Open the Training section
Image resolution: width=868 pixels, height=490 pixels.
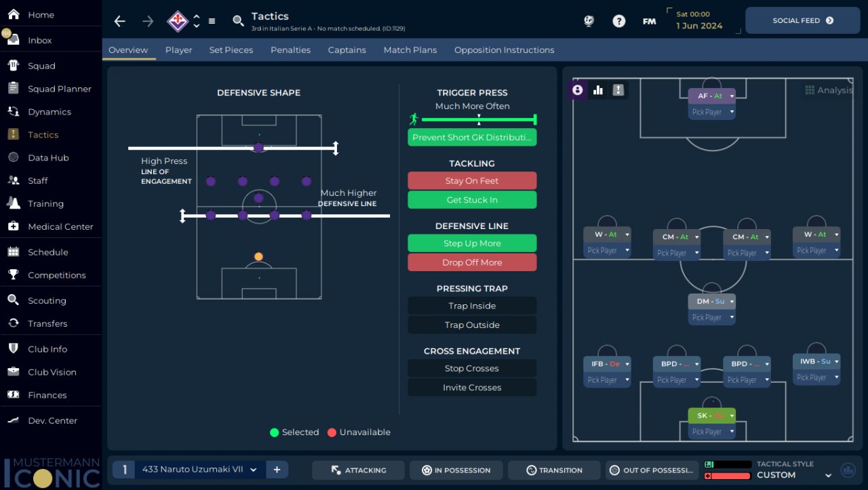click(x=45, y=203)
